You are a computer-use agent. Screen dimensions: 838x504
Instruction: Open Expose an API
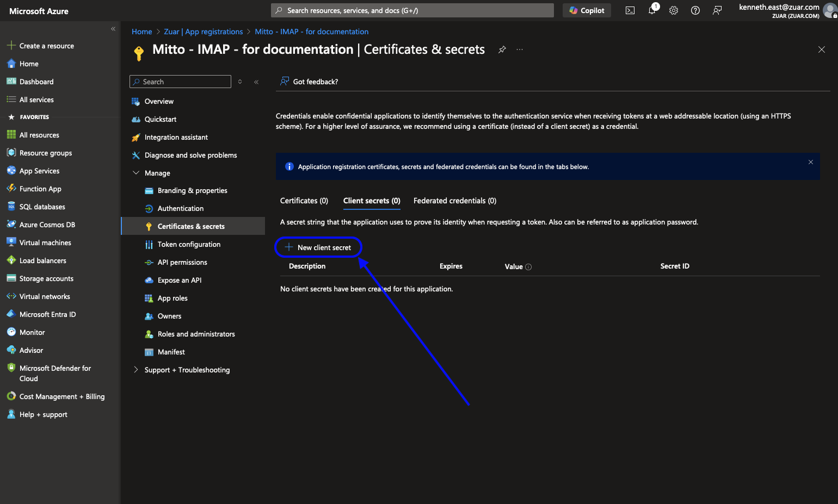click(173, 280)
